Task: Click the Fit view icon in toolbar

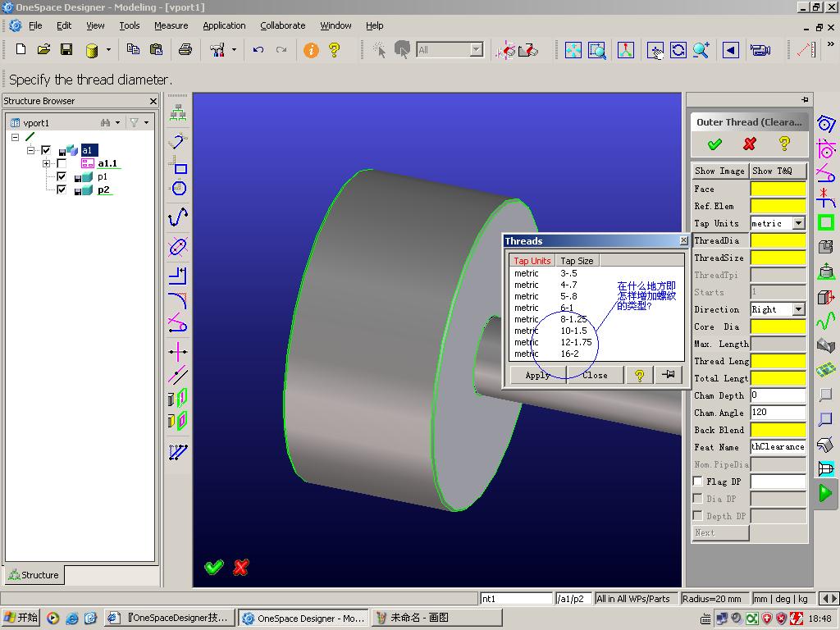Action: point(573,50)
